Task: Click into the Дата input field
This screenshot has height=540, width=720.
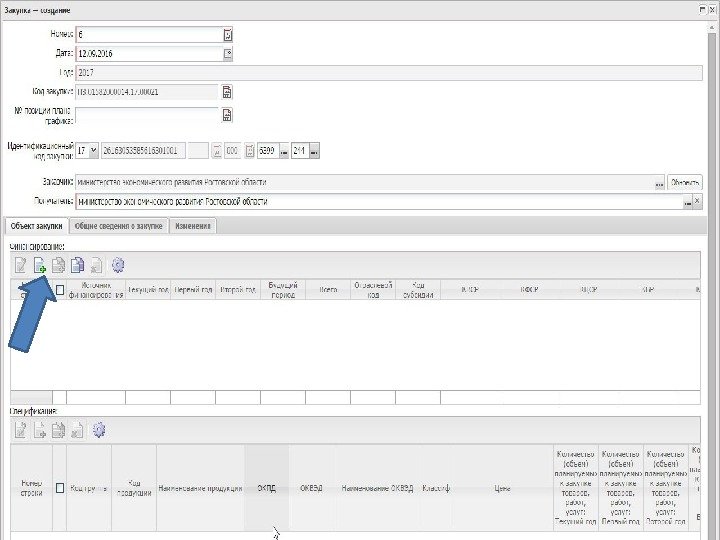Action: coord(149,54)
